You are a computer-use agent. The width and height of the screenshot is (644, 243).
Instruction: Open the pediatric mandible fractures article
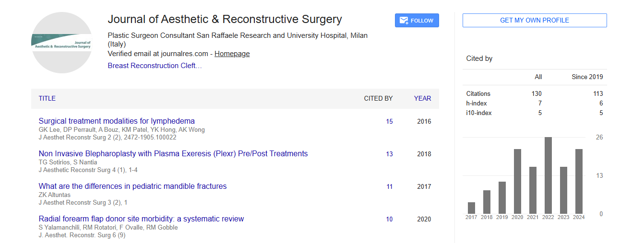click(x=132, y=186)
